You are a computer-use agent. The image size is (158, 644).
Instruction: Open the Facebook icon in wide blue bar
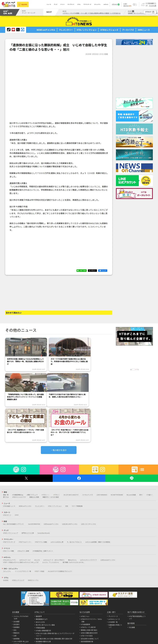pyautogui.click(x=79, y=478)
